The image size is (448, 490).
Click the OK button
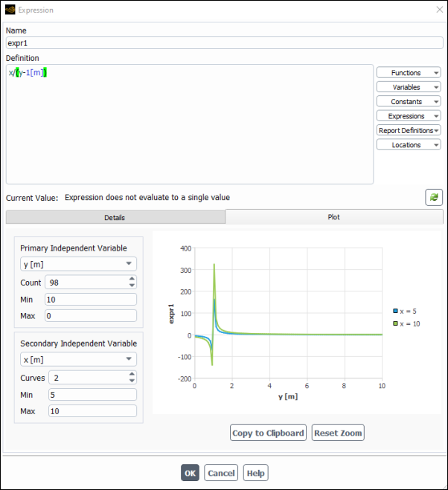[x=190, y=473]
